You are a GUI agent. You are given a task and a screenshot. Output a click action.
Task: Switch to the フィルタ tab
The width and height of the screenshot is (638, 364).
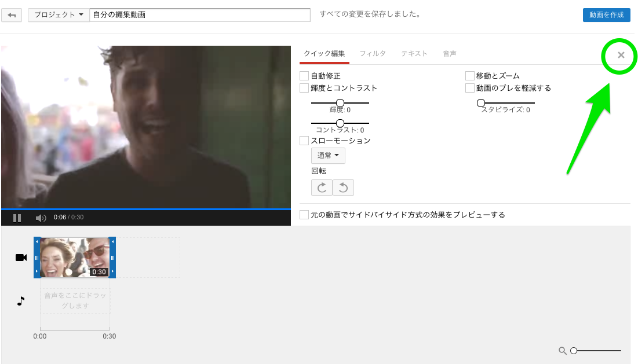[373, 54]
